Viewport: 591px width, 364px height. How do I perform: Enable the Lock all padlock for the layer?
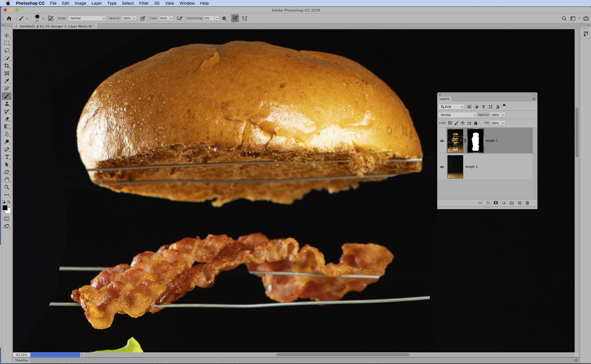pyautogui.click(x=475, y=123)
